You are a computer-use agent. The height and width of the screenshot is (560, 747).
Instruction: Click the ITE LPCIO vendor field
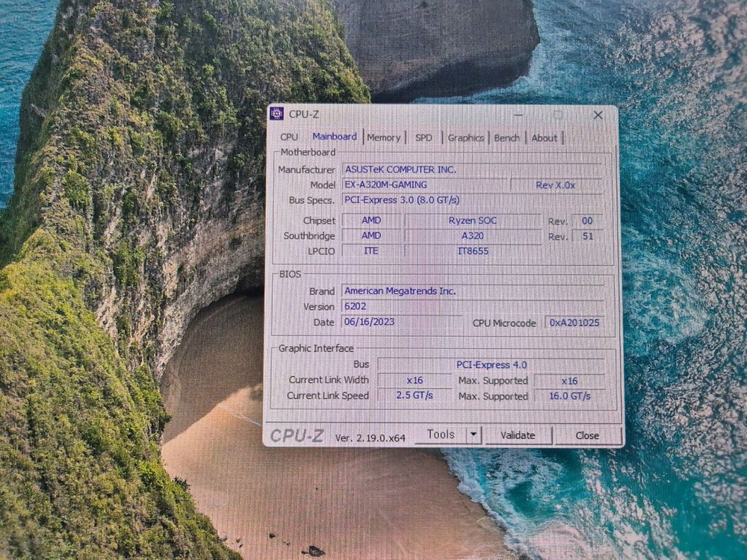(371, 250)
